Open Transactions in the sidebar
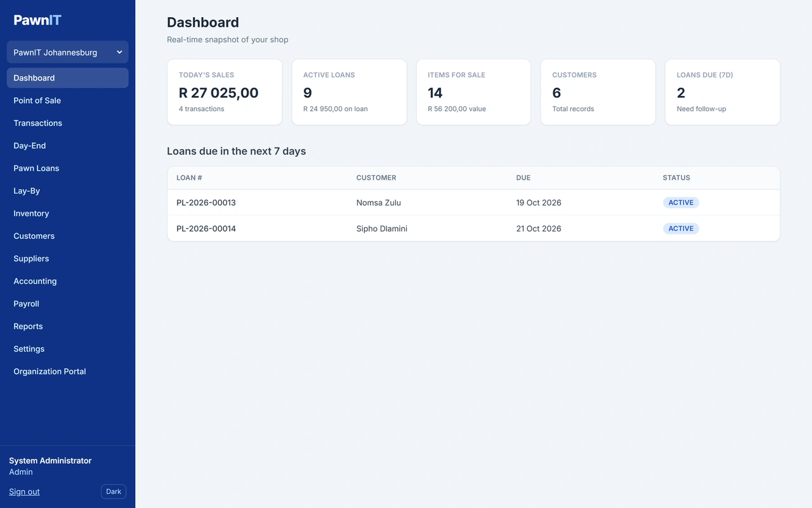The height and width of the screenshot is (508, 812). pos(67,123)
